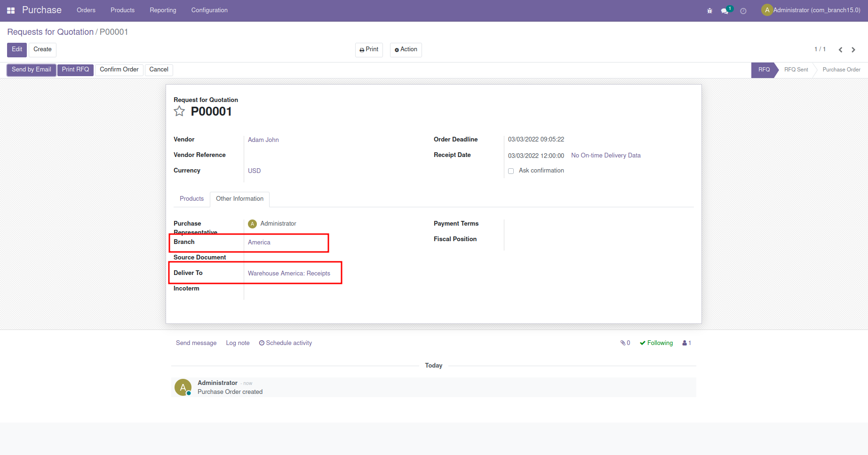Click the Purchase Representative avatar icon
Screen dimensions: 868x455
(x=252, y=224)
